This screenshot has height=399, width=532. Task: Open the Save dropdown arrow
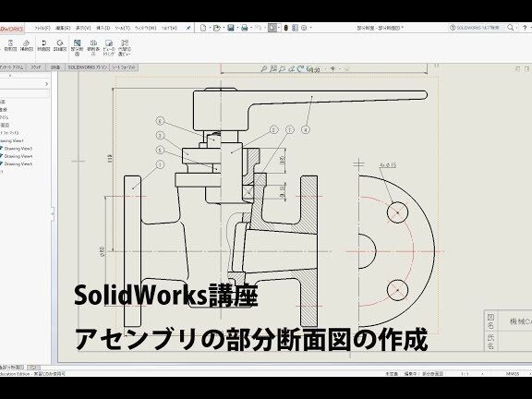(x=237, y=28)
